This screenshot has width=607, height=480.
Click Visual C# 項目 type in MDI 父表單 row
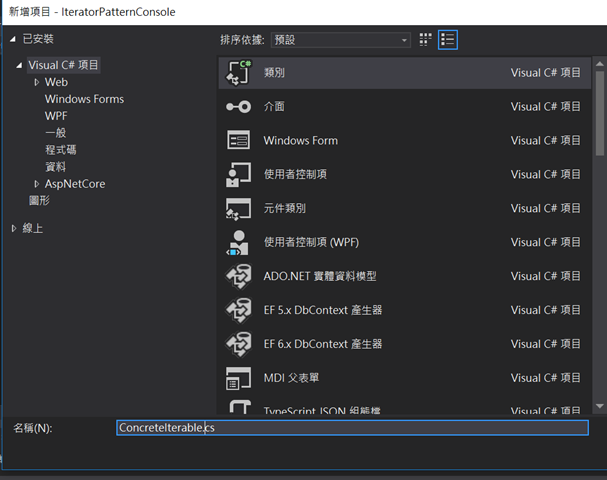pyautogui.click(x=545, y=378)
